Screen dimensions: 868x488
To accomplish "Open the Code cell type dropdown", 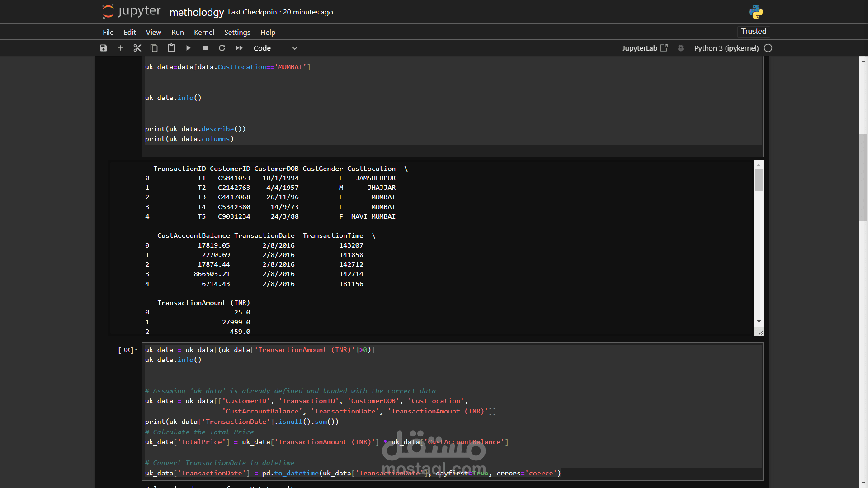I will pyautogui.click(x=275, y=48).
